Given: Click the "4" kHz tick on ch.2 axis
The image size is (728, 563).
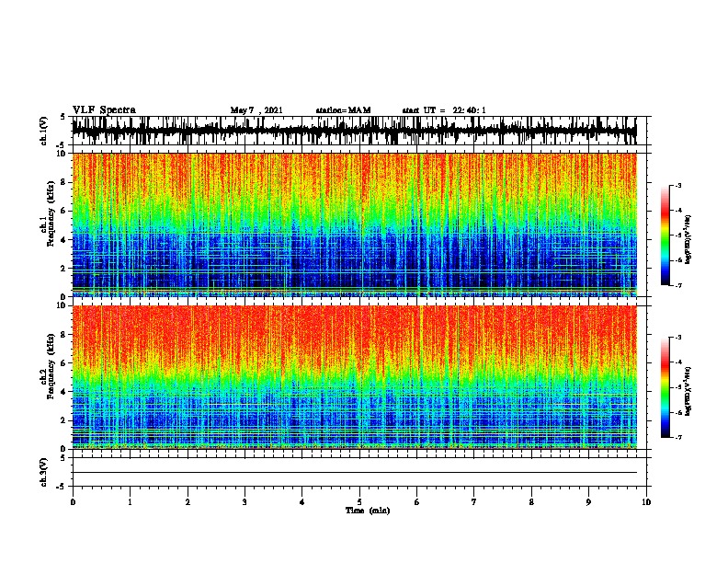Looking at the screenshot, I should click(64, 392).
